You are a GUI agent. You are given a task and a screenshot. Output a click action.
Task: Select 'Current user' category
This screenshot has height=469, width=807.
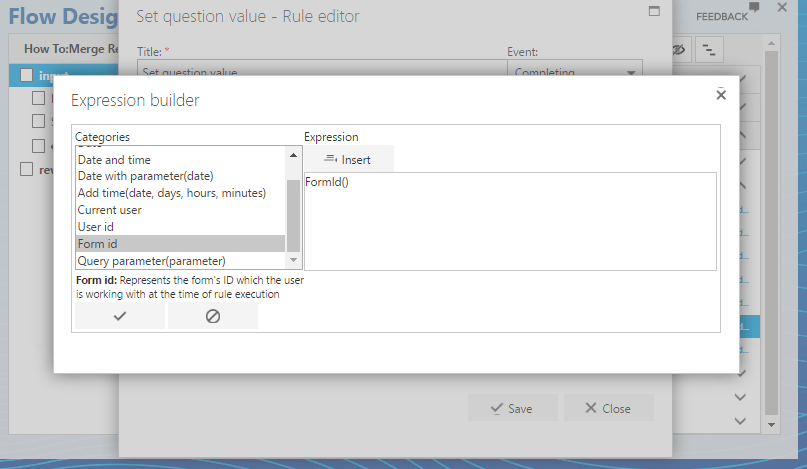(x=180, y=210)
